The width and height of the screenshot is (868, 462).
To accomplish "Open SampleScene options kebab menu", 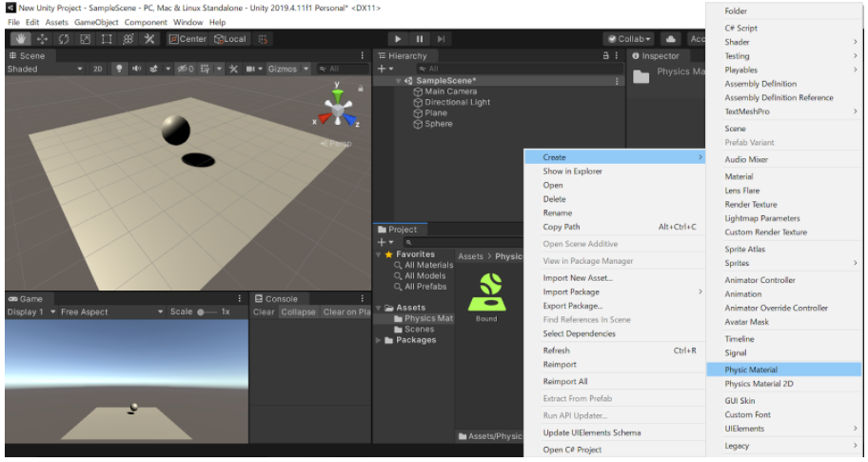I will [x=617, y=81].
